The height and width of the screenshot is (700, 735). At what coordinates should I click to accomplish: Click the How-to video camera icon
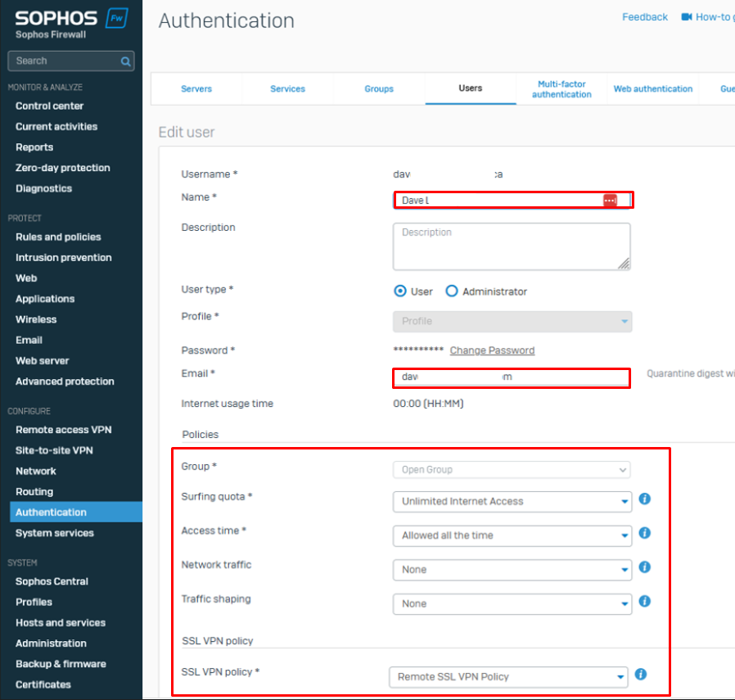(687, 17)
